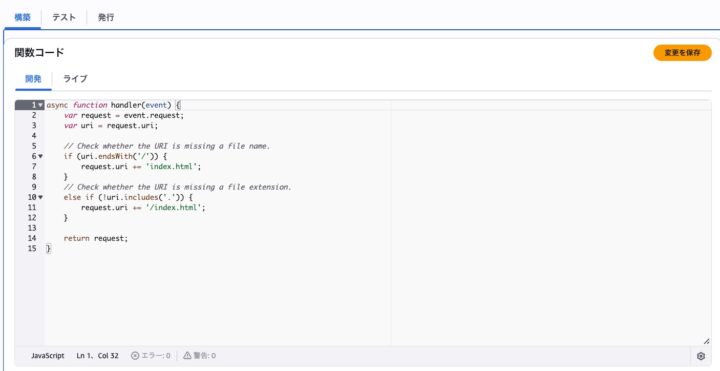Switch to the テスト tab
The width and height of the screenshot is (720, 371).
coord(63,17)
